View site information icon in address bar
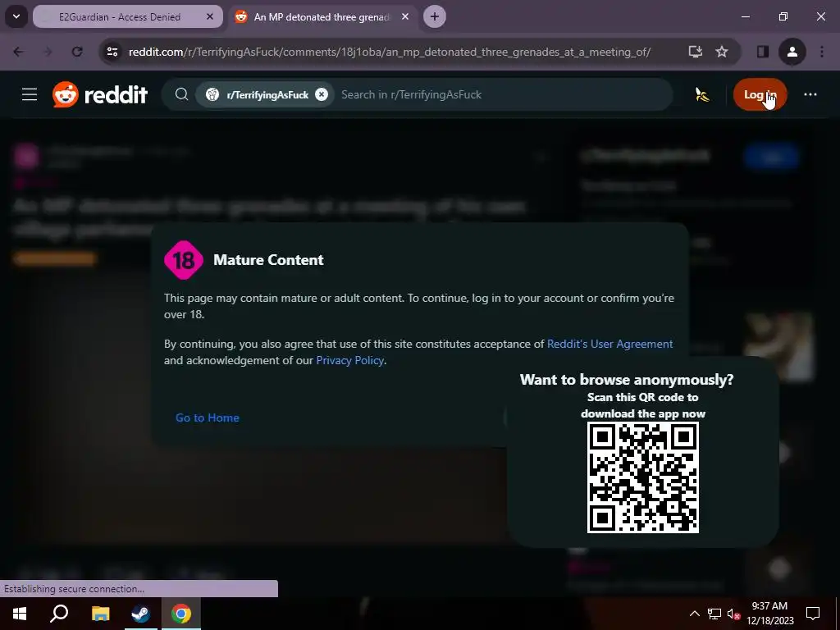The width and height of the screenshot is (840, 630). pos(112,52)
